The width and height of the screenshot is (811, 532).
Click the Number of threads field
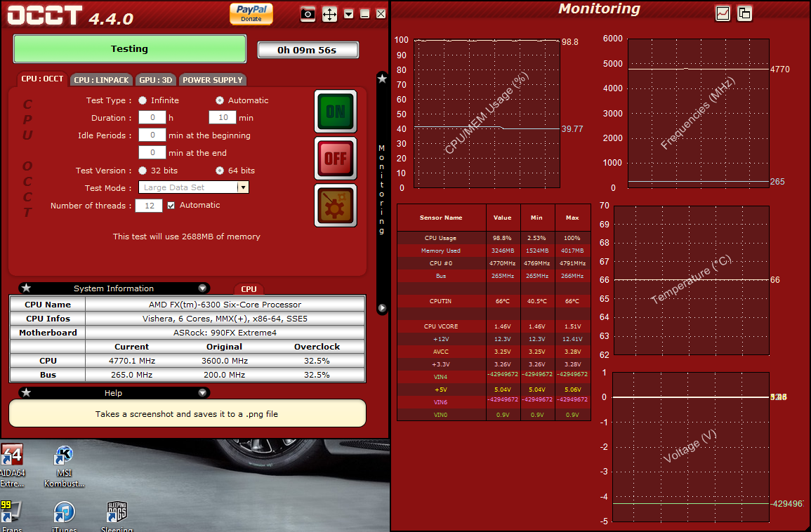point(149,205)
